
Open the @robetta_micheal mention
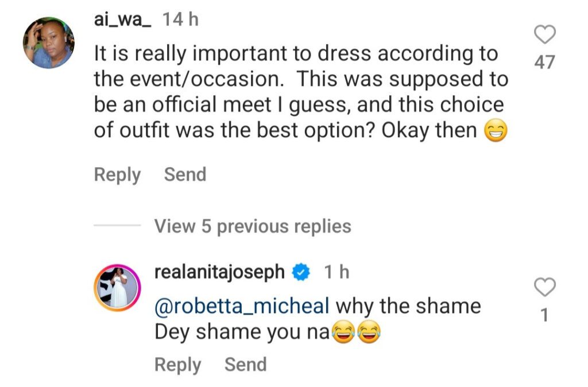pos(242,305)
